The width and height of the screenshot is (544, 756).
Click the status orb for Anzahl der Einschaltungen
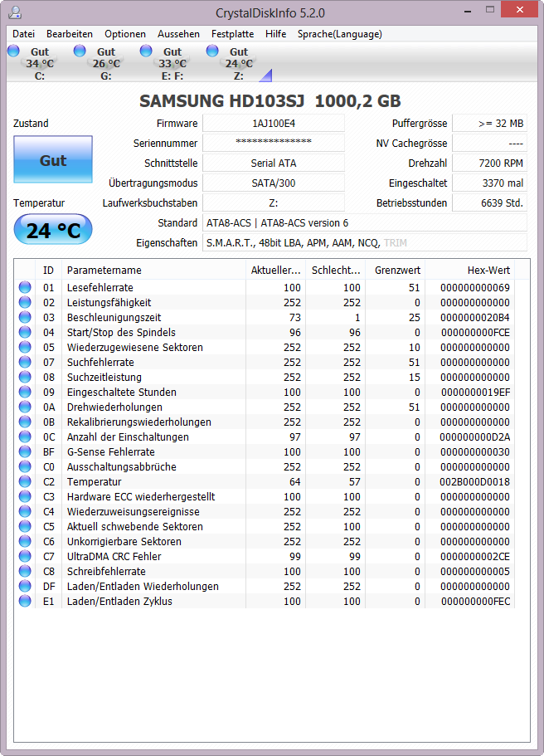[x=25, y=437]
